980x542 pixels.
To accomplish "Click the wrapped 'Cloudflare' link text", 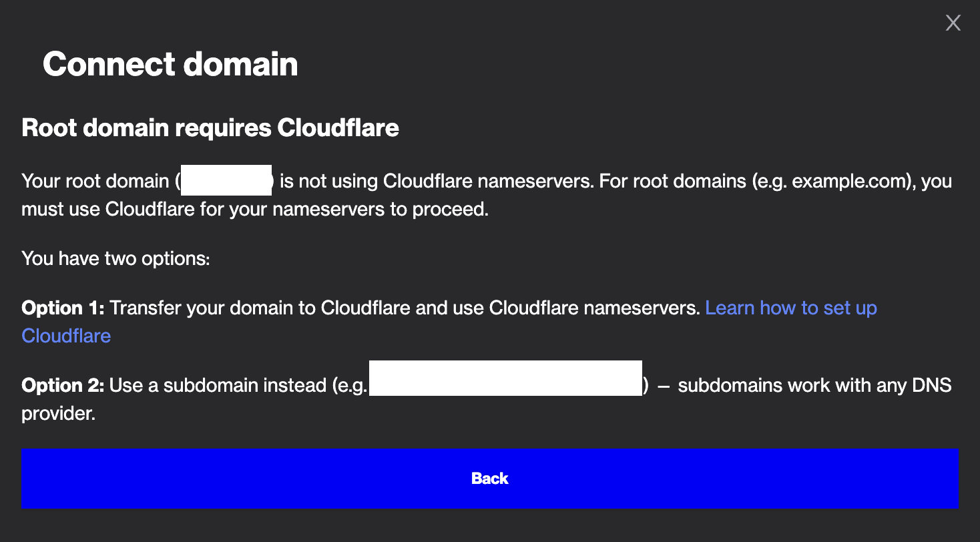I will [x=66, y=336].
